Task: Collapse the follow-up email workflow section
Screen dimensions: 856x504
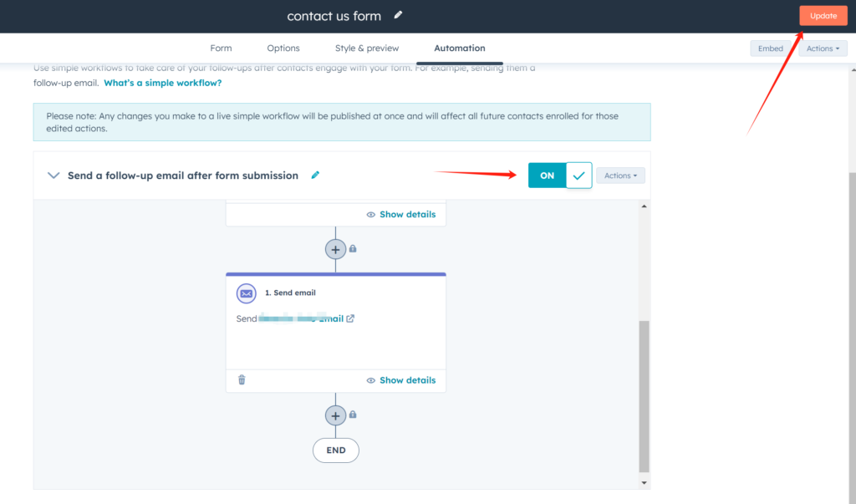Action: click(x=53, y=176)
